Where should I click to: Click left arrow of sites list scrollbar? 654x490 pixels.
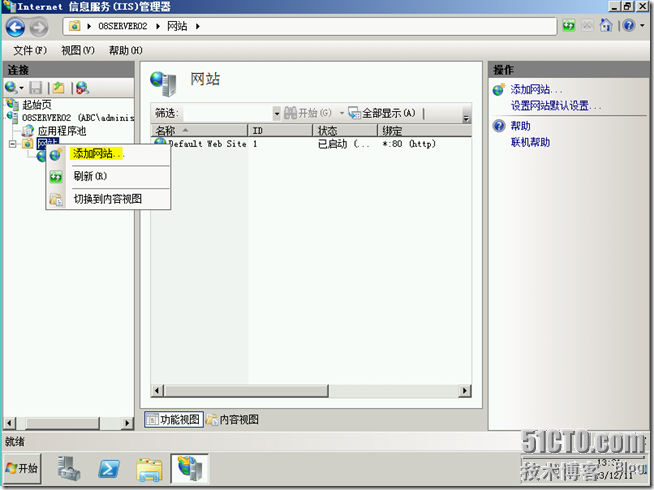click(x=157, y=391)
